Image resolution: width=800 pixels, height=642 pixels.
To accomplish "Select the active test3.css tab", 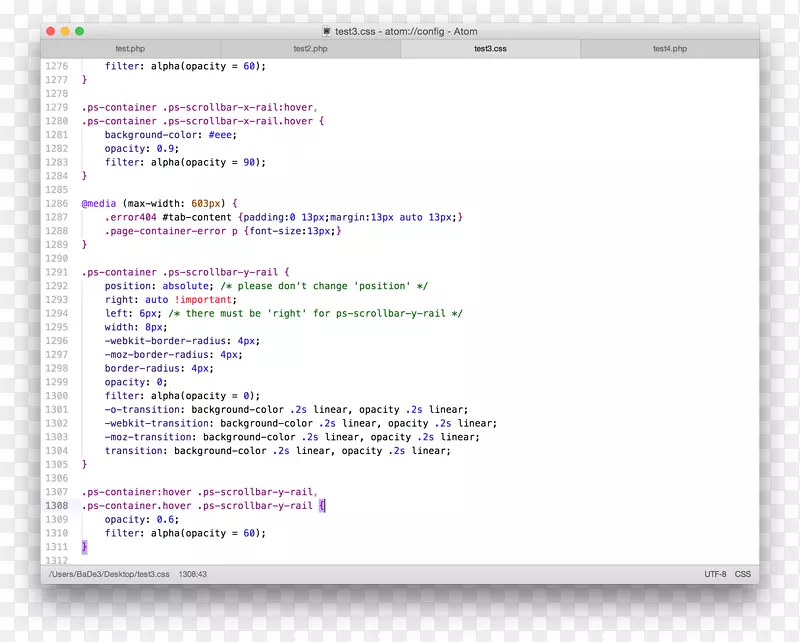I will click(490, 48).
